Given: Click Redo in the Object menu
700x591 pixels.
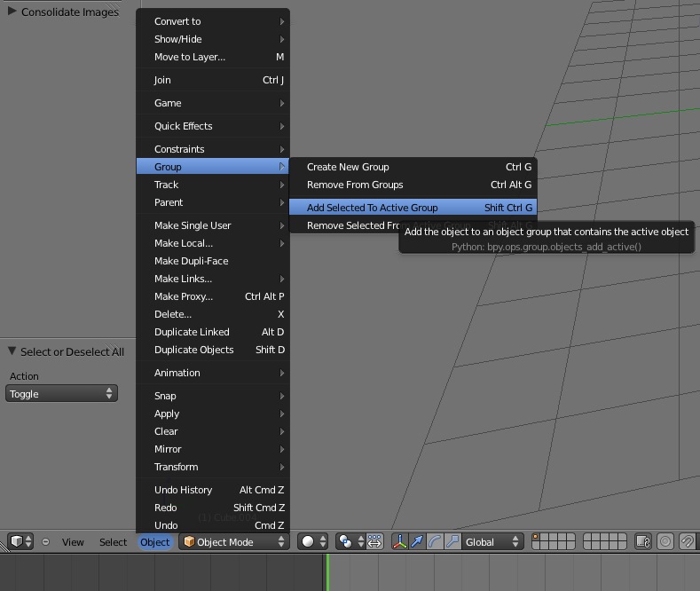Looking at the screenshot, I should click(213, 508).
